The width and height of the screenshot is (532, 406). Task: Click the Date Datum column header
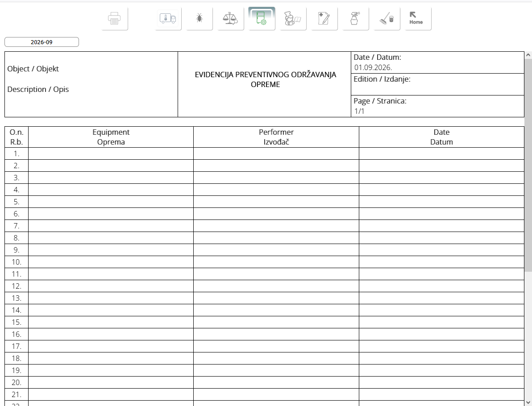441,137
